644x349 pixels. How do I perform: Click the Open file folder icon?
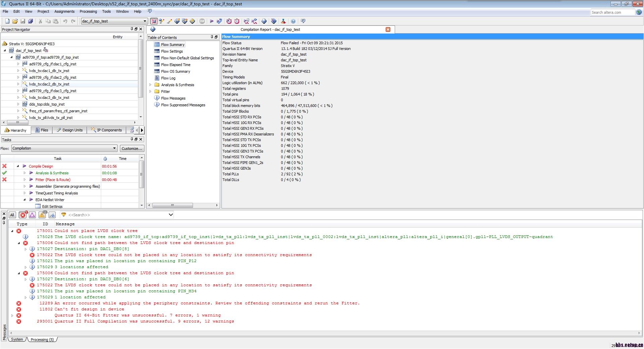(15, 21)
